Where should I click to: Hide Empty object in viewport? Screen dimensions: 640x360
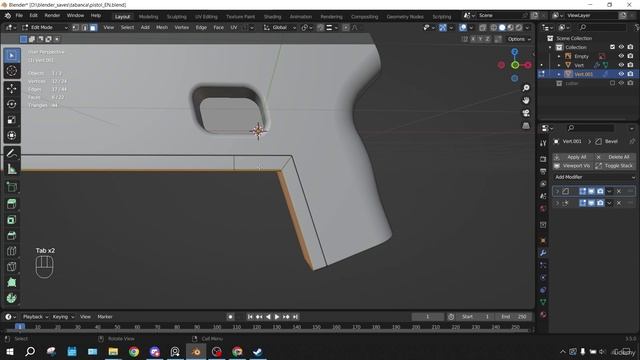click(x=621, y=56)
